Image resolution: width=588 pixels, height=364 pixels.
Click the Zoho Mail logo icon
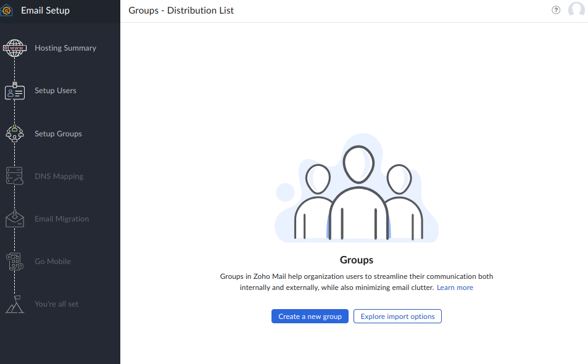click(7, 10)
